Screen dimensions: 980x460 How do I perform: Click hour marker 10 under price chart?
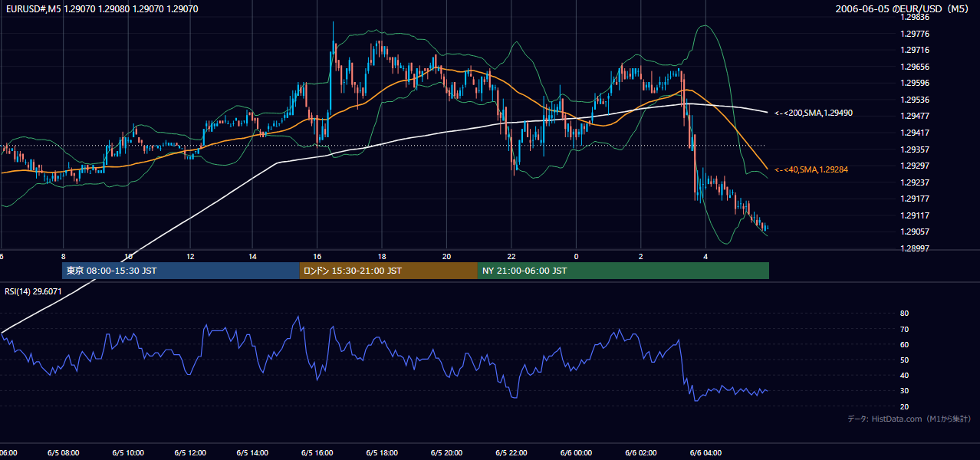click(128, 257)
